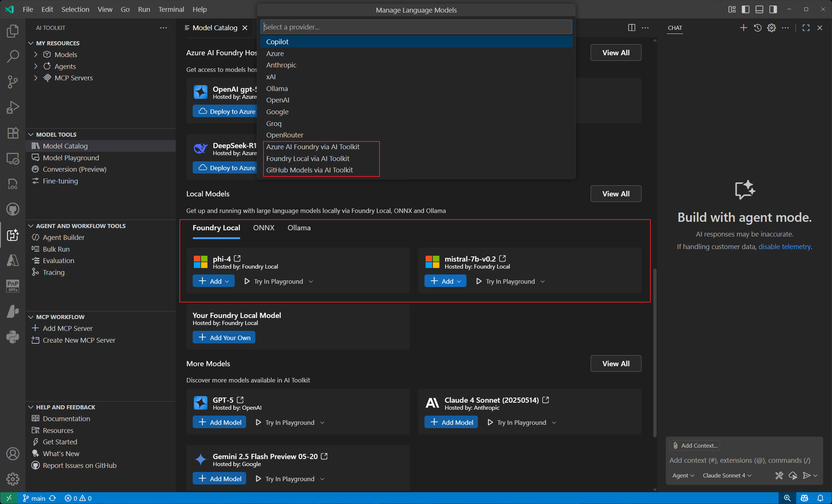Collapse the MODEL TOOLS section
This screenshot has height=504, width=832.
point(31,134)
